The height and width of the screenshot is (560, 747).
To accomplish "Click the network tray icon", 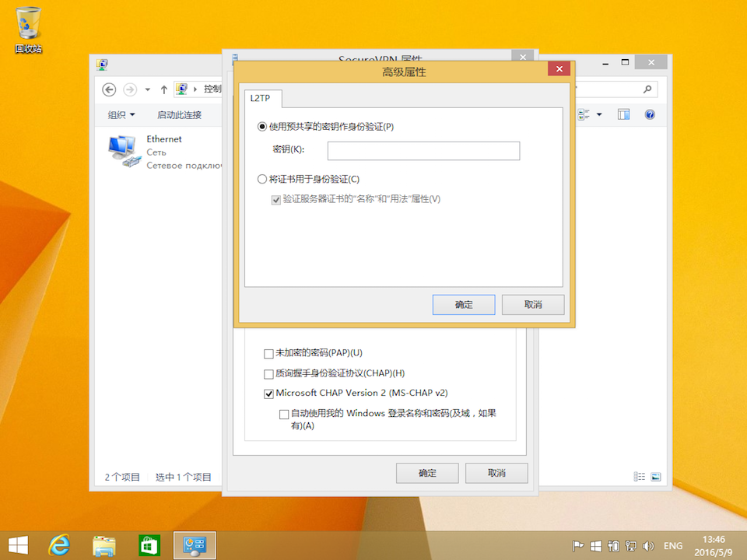I will [631, 546].
